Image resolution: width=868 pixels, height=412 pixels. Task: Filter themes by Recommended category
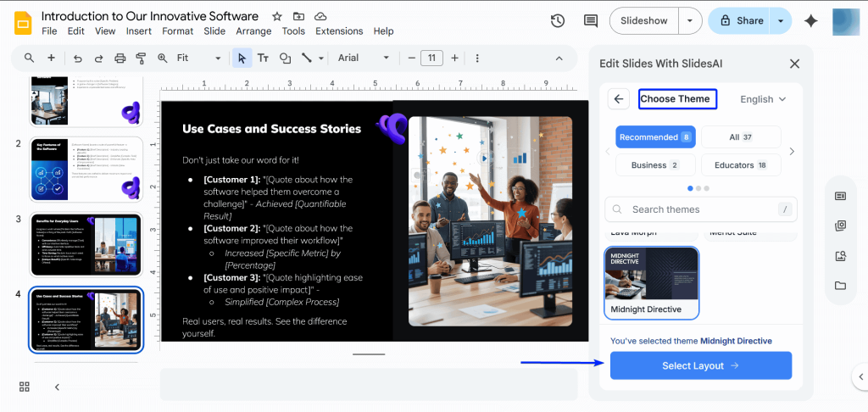coord(655,137)
